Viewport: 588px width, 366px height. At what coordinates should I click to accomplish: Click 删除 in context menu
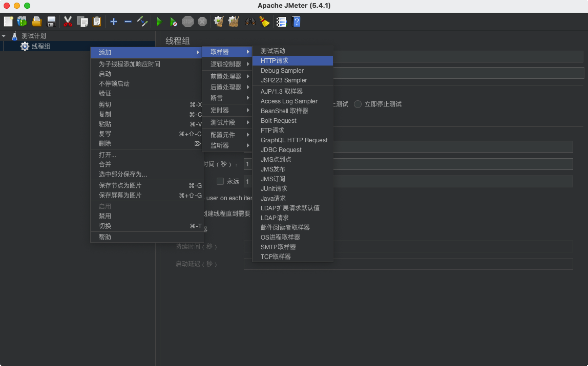pyautogui.click(x=147, y=144)
